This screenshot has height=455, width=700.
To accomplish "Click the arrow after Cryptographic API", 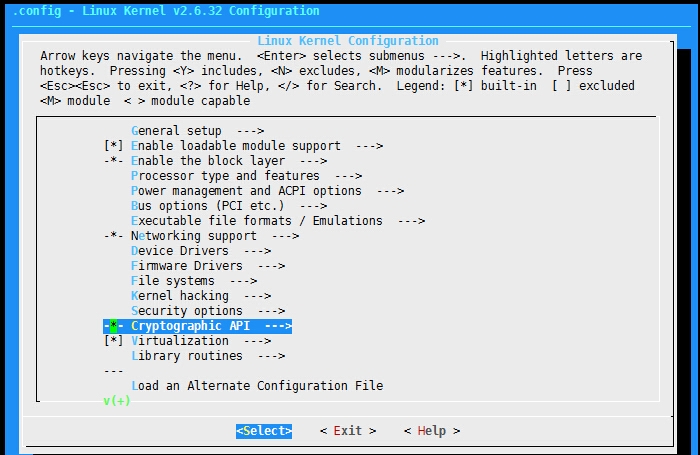I will [x=278, y=326].
